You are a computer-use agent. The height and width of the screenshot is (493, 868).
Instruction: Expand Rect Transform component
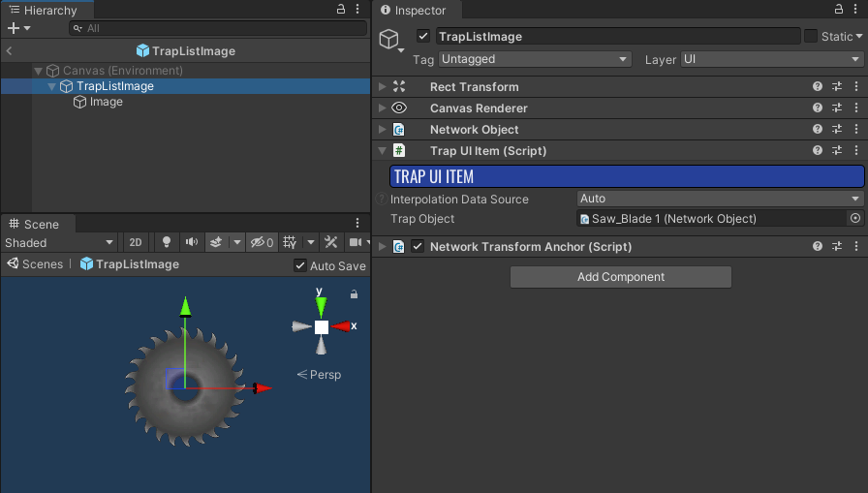382,86
